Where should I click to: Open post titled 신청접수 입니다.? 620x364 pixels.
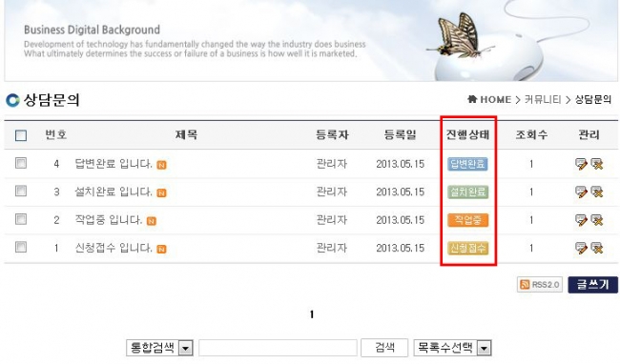tap(114, 248)
